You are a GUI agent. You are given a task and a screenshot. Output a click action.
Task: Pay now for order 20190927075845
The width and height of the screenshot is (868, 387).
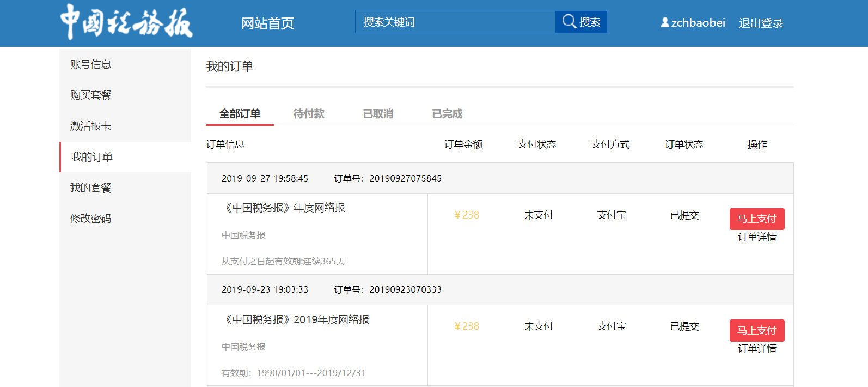757,219
